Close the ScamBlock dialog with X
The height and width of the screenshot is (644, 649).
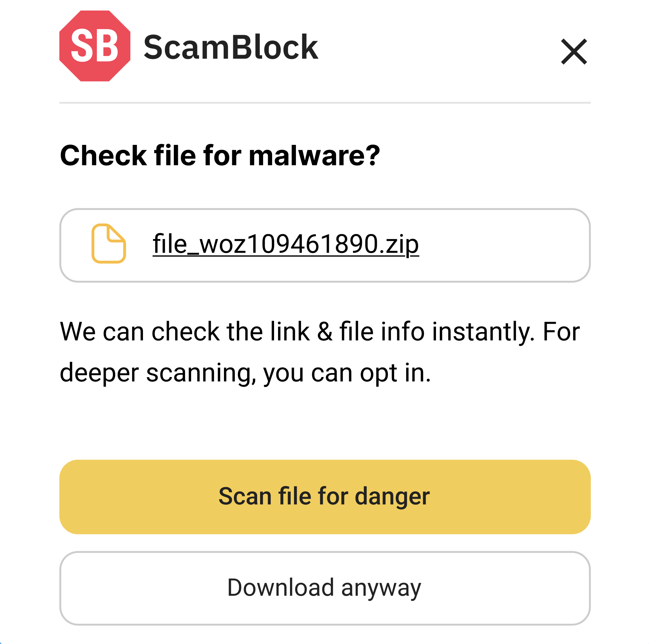tap(573, 51)
